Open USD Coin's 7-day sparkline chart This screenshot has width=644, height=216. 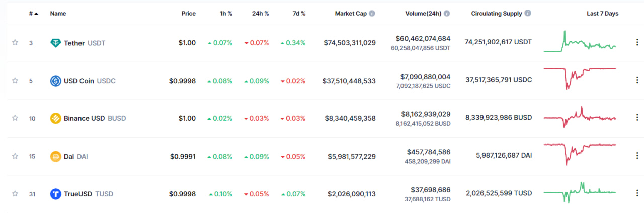click(x=580, y=78)
